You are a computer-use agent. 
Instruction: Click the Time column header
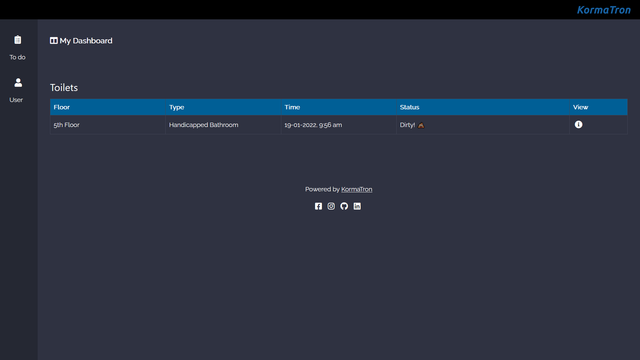click(339, 107)
